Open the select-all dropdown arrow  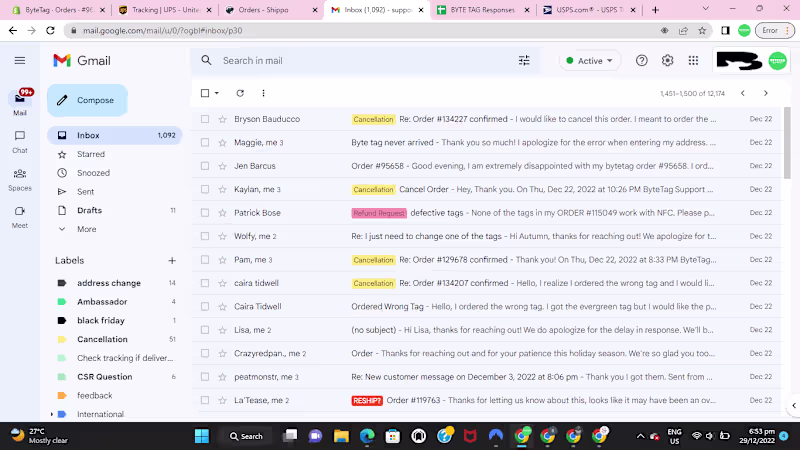217,93
